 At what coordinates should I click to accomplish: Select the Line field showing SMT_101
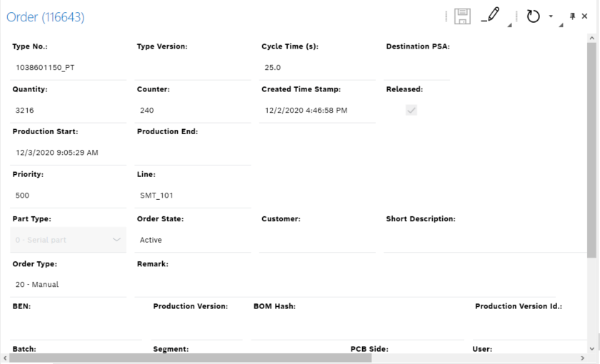click(193, 196)
